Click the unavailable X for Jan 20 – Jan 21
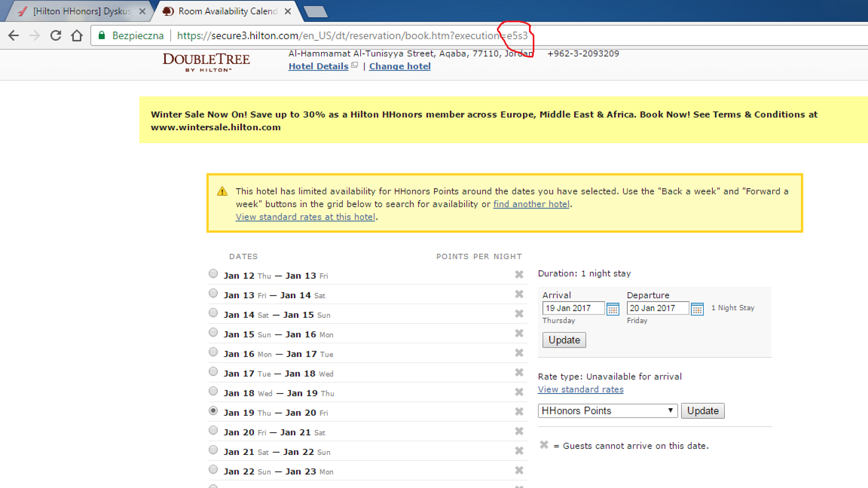This screenshot has width=868, height=488. click(519, 432)
